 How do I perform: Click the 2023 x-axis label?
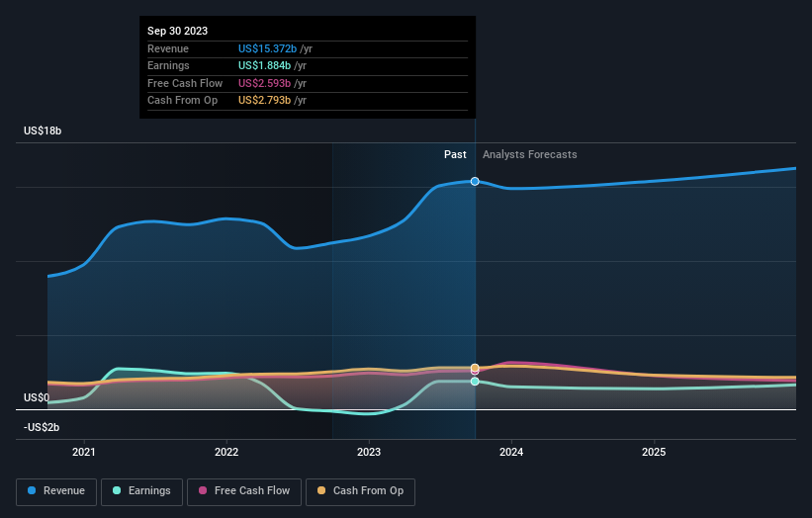[x=369, y=453]
